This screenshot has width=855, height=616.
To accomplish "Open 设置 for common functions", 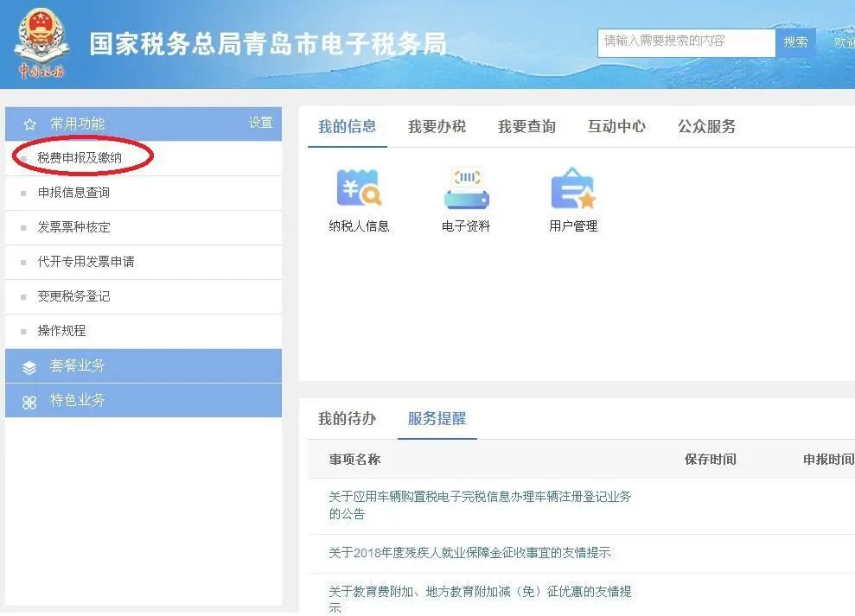I will (260, 123).
